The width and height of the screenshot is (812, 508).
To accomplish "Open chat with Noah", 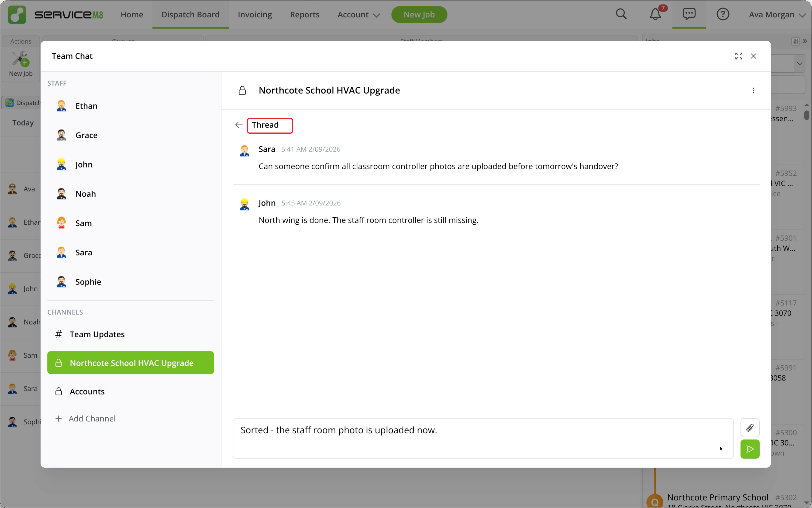I will pyautogui.click(x=131, y=194).
